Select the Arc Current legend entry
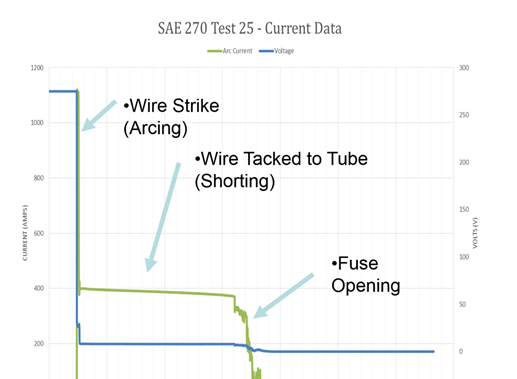Screen dimensions: 517x379 230,51
